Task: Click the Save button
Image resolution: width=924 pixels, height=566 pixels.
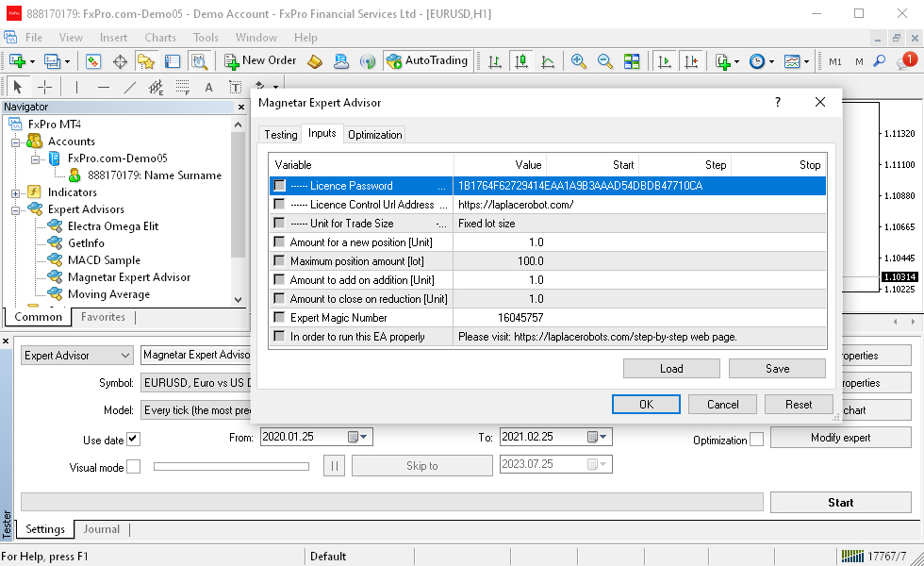Action: click(x=777, y=369)
